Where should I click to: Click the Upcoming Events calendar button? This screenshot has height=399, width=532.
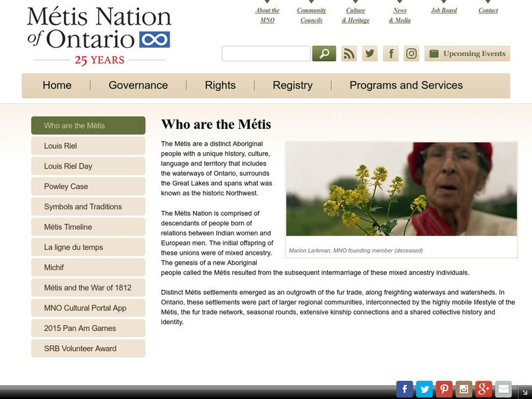(467, 53)
